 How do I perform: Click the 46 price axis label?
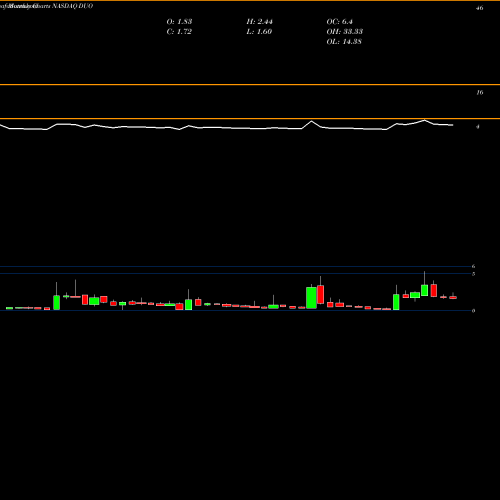click(479, 8)
